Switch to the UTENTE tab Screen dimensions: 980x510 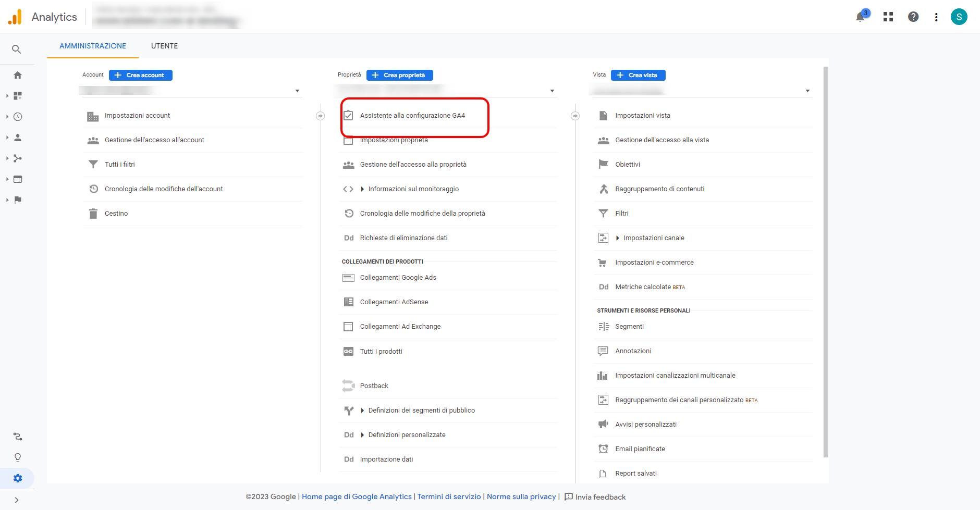pos(164,46)
